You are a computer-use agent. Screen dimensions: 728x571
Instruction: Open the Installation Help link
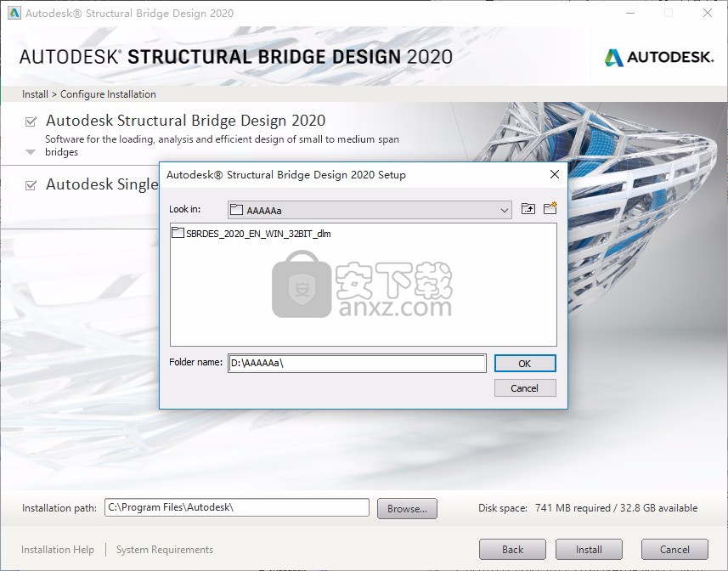[x=58, y=550]
